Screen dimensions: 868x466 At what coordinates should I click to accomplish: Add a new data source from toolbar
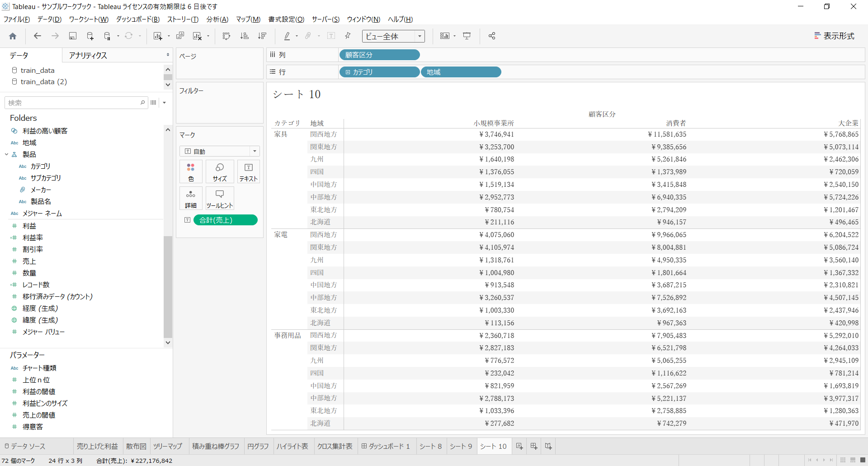tap(90, 36)
